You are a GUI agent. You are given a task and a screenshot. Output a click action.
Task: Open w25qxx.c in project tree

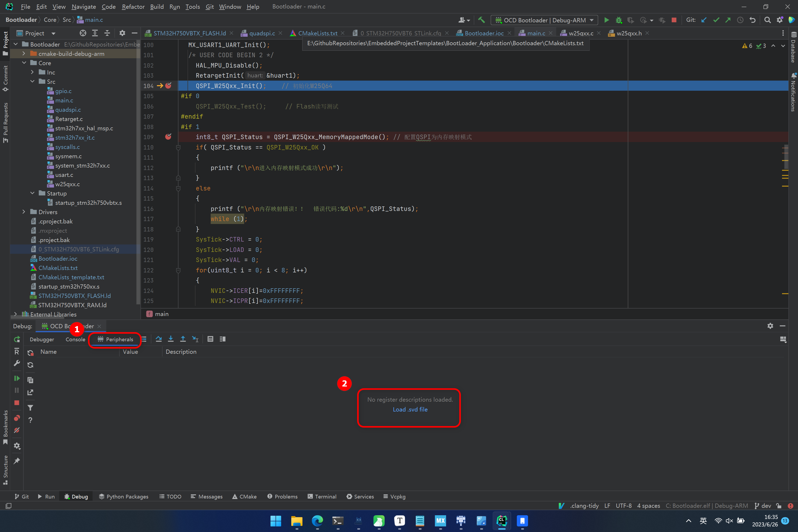pos(68,184)
